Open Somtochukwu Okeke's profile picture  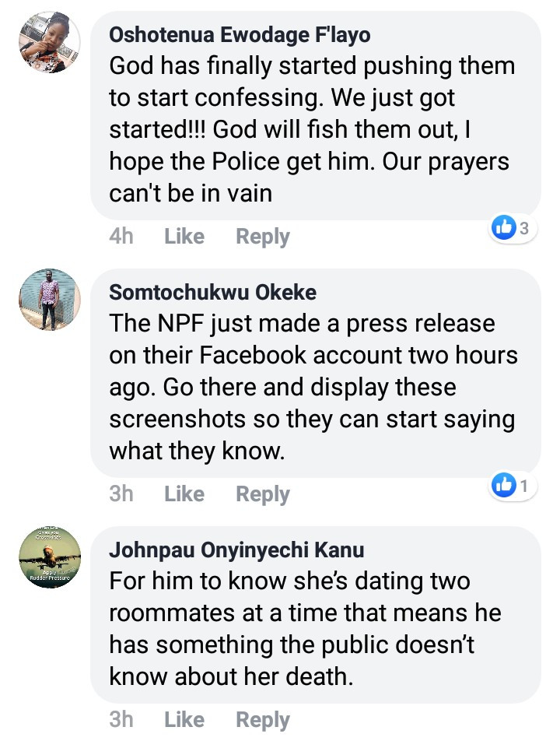pyautogui.click(x=49, y=300)
